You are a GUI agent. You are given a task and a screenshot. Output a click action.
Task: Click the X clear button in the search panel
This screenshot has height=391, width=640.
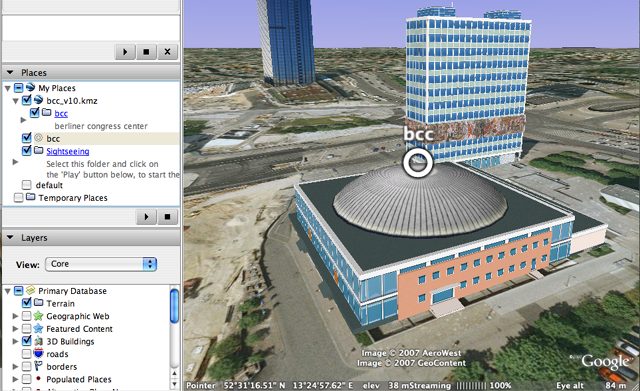coord(167,52)
